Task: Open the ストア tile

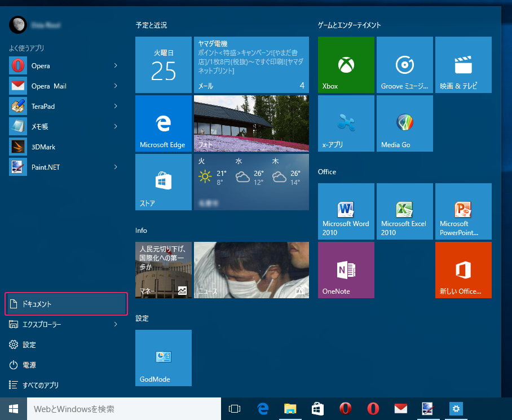Action: pos(164,182)
